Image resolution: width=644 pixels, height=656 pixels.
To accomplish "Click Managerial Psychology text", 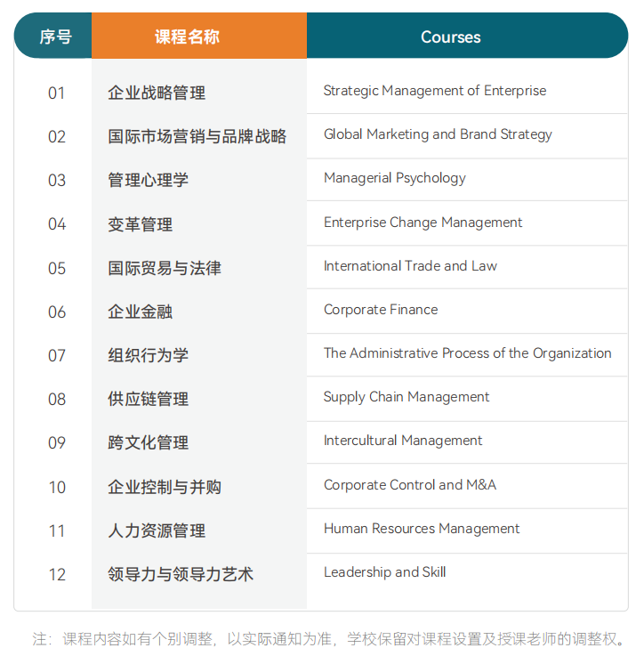I will (x=395, y=178).
